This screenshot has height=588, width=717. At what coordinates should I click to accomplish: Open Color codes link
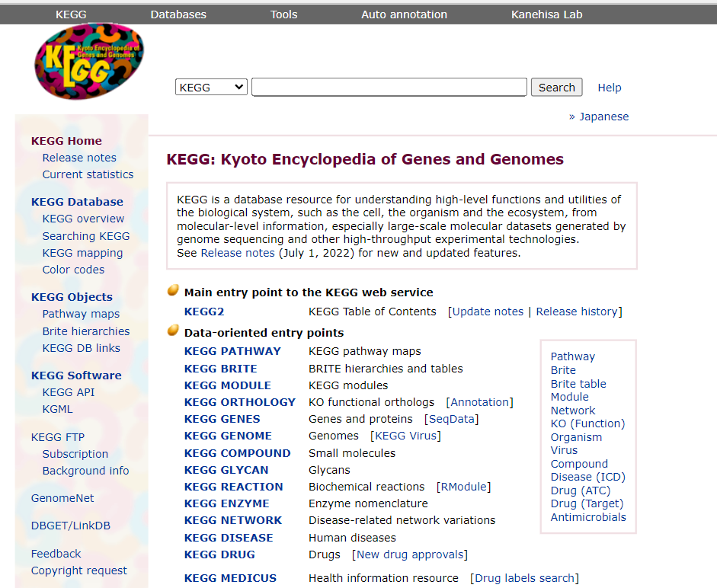pos(73,270)
